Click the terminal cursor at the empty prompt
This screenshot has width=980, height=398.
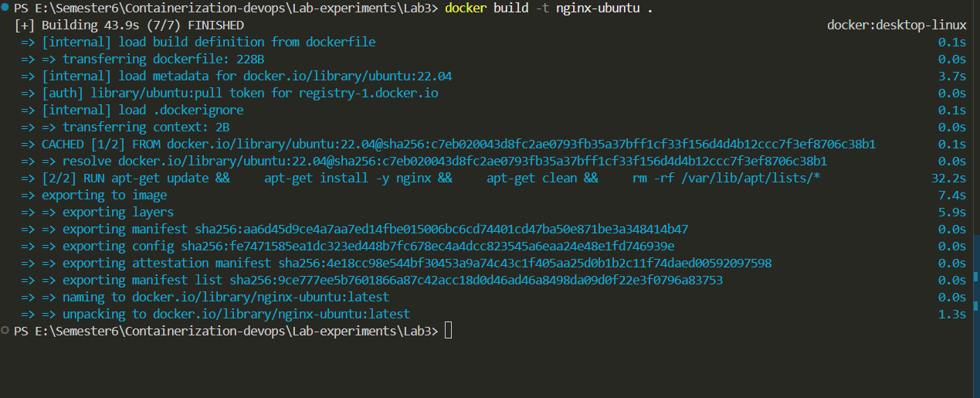click(449, 332)
